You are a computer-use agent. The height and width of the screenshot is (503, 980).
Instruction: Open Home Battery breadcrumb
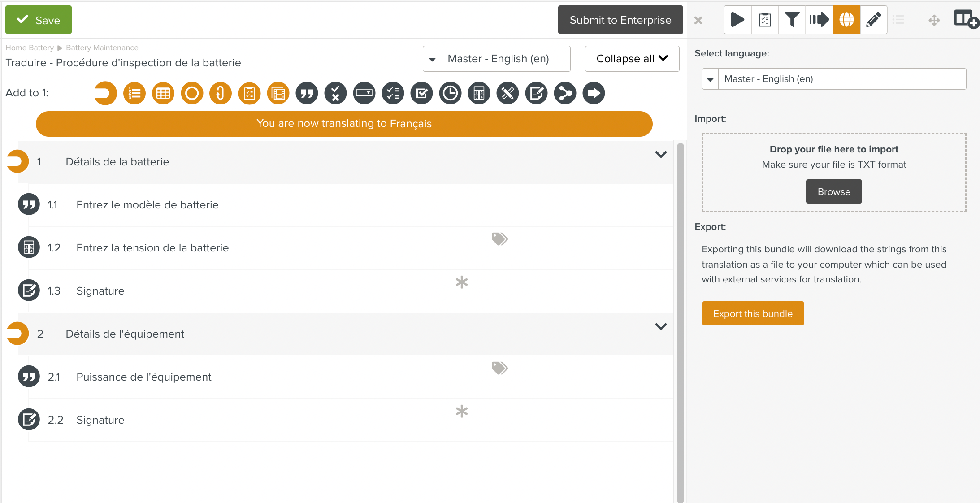click(x=30, y=48)
